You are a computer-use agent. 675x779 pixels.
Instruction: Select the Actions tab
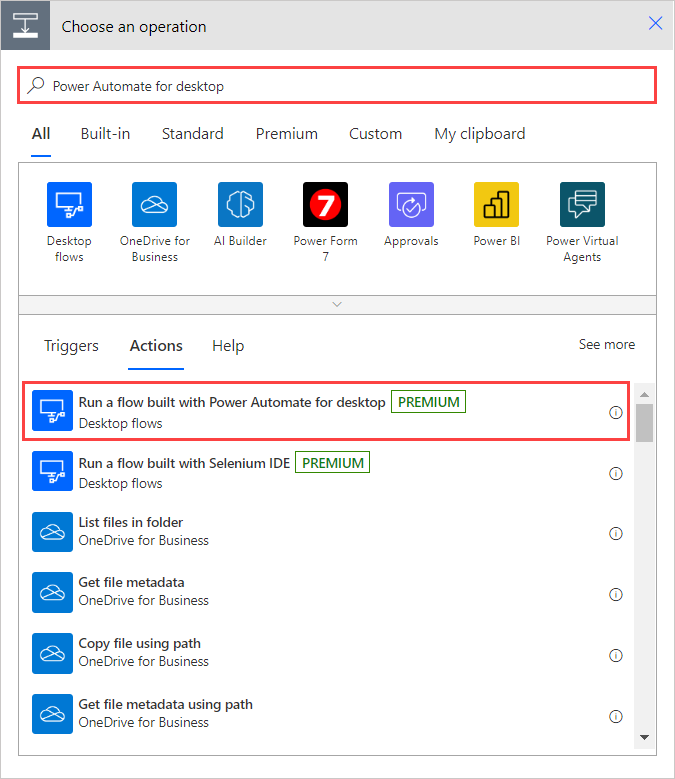pos(156,346)
